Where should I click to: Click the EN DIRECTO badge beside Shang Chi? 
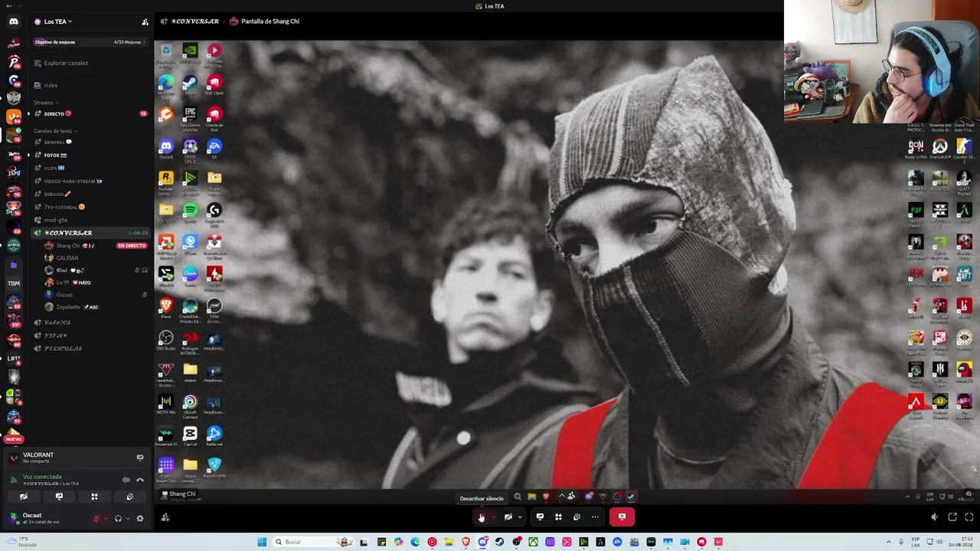[131, 246]
